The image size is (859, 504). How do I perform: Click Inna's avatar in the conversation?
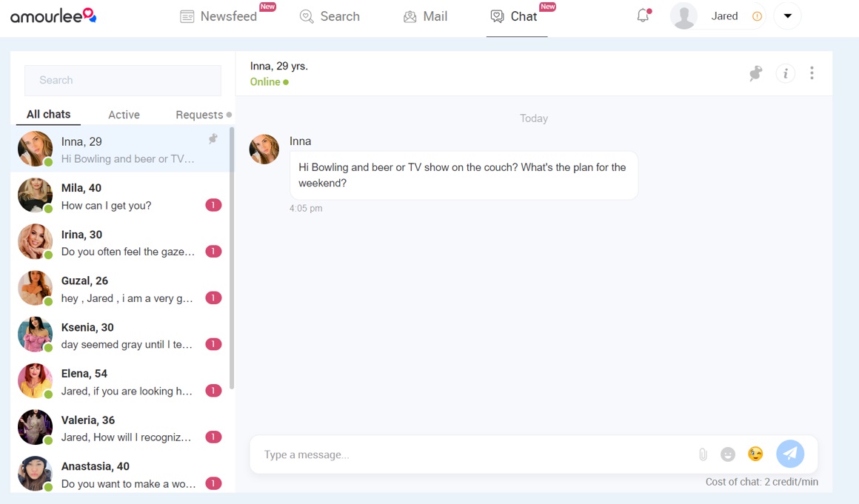[x=264, y=149]
